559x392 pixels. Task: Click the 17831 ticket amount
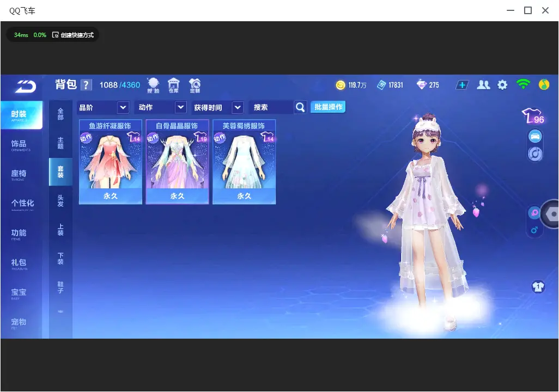(x=396, y=85)
